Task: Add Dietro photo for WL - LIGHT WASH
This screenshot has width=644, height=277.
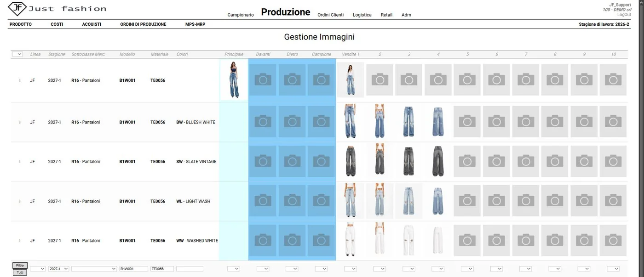Action: [x=292, y=201]
